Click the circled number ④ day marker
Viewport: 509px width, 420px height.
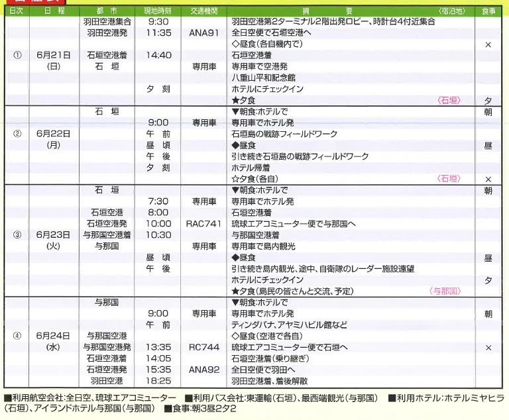17,335
